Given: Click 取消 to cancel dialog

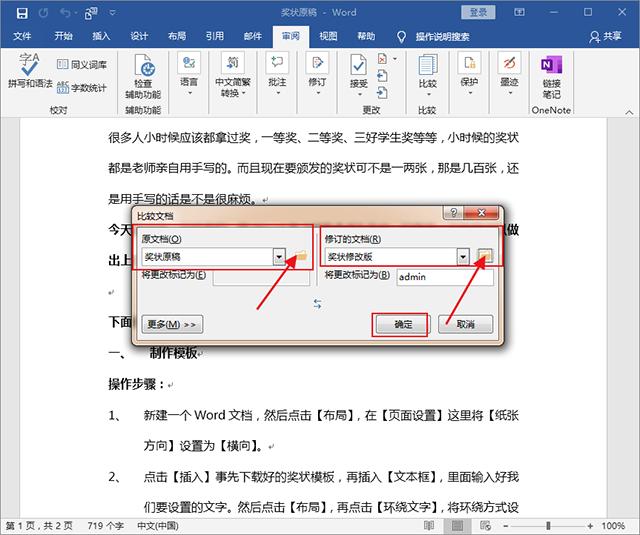Looking at the screenshot, I should point(465,324).
